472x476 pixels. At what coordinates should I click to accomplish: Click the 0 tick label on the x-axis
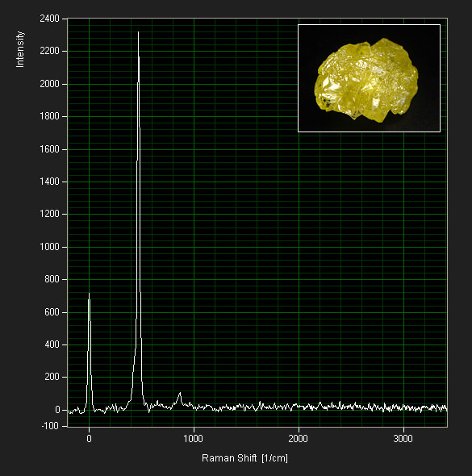(89, 439)
